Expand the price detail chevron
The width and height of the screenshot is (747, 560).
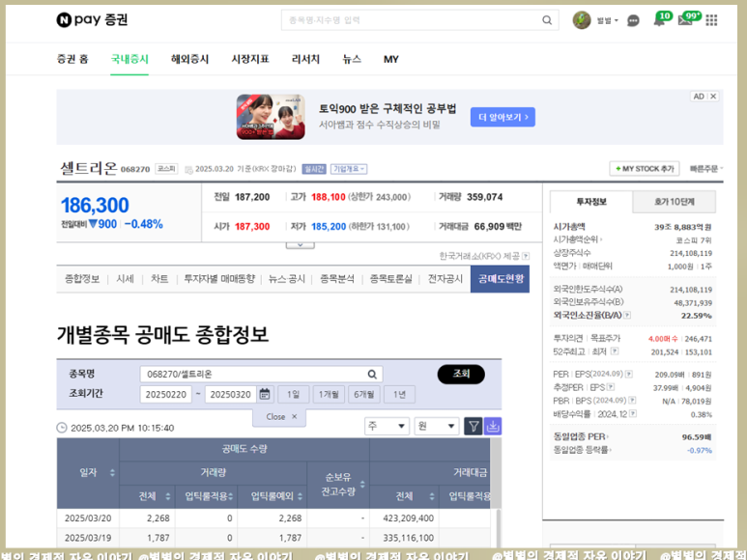pyautogui.click(x=301, y=245)
